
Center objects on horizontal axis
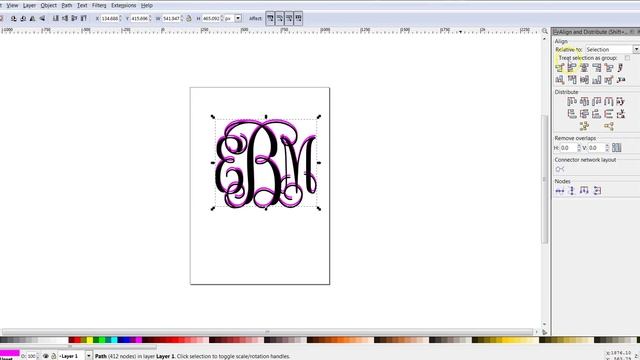(x=584, y=80)
